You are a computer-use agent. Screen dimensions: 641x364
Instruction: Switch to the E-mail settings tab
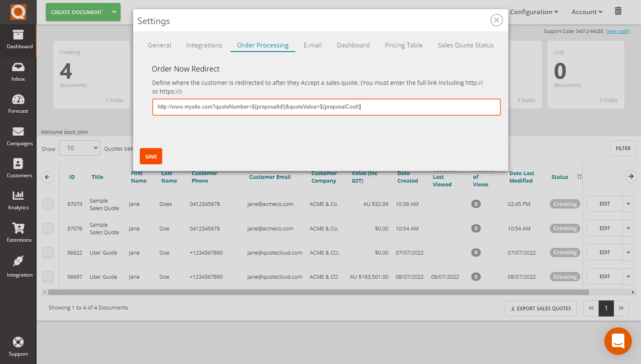[x=313, y=45]
